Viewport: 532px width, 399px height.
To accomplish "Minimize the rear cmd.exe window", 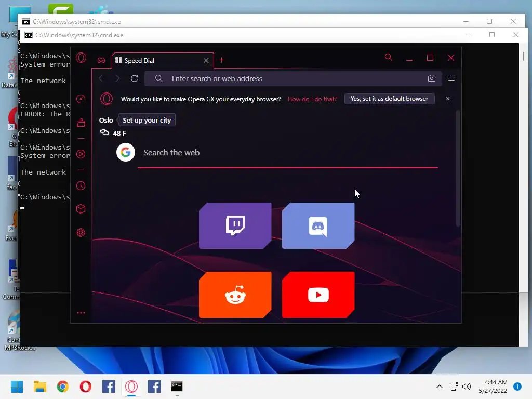I will click(466, 21).
